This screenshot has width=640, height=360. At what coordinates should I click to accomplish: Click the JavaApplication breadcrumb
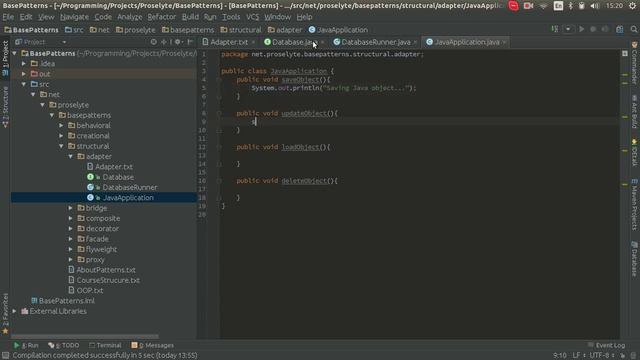[338, 30]
